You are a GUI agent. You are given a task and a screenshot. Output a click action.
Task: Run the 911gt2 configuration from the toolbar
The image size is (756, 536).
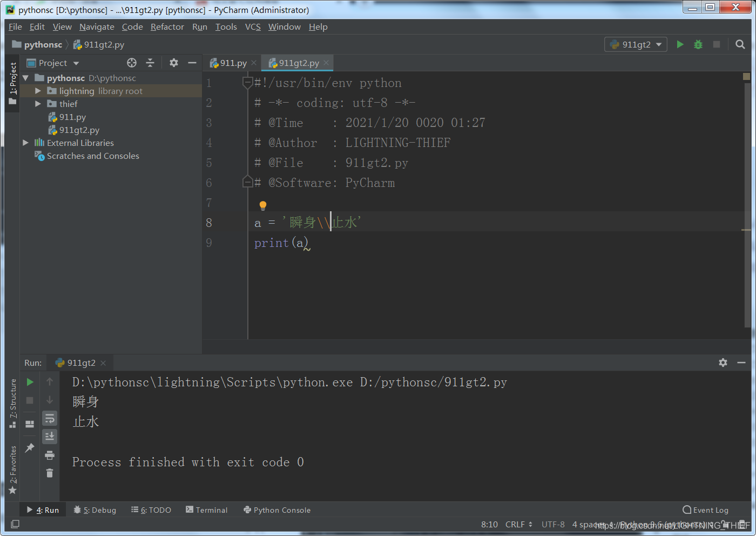click(x=680, y=44)
